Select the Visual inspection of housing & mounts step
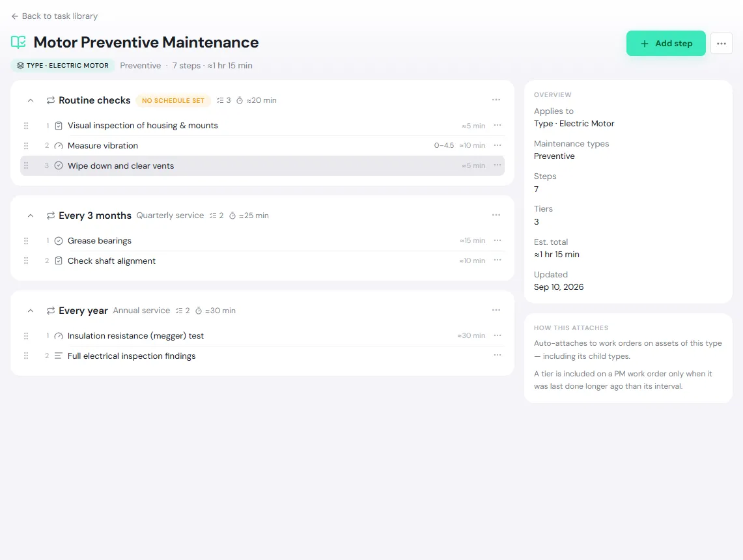This screenshot has height=560, width=743. coord(262,126)
